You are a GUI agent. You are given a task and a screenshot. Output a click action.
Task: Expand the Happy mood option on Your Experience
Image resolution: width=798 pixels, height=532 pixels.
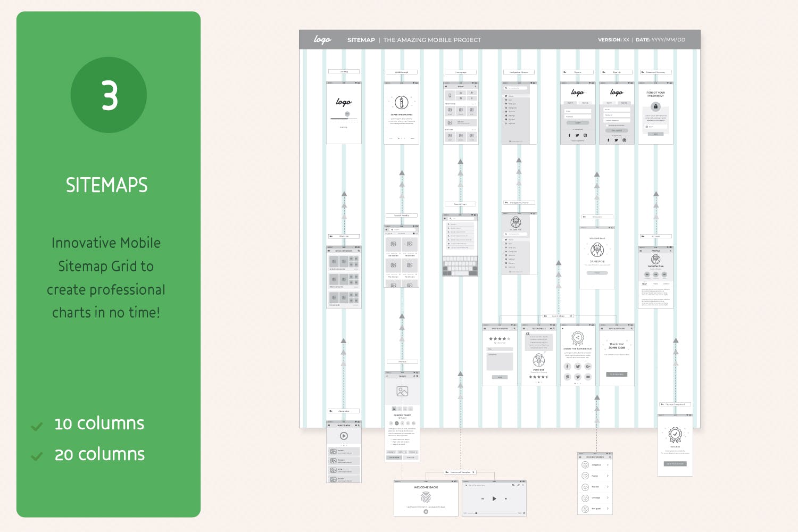tap(608, 476)
